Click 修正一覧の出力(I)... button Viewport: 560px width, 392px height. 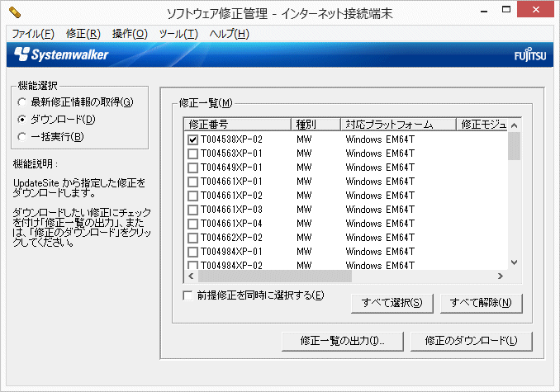(x=343, y=342)
